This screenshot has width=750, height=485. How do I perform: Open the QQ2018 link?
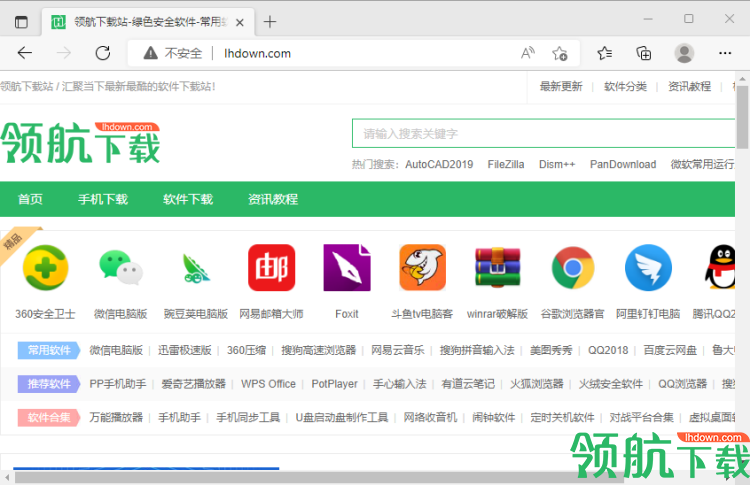click(608, 350)
